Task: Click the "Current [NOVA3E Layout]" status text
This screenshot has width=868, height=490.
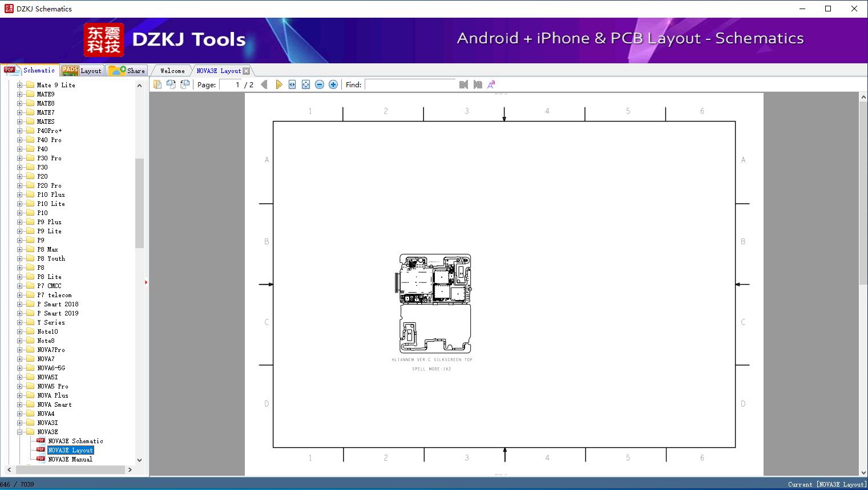Action: coord(826,484)
